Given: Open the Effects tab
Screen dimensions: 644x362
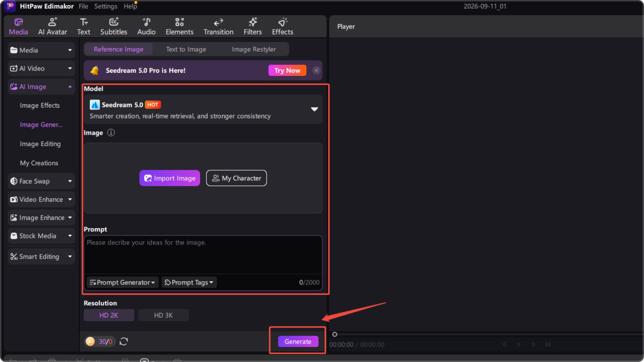Looking at the screenshot, I should 282,27.
